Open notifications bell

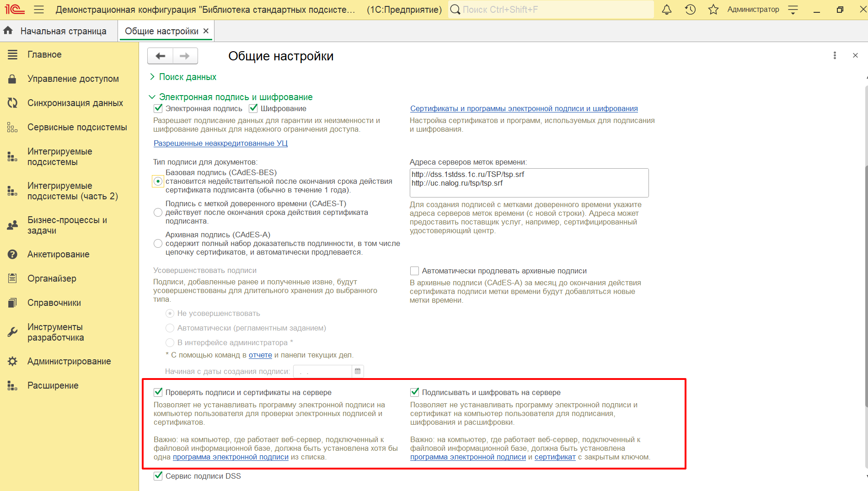click(667, 10)
